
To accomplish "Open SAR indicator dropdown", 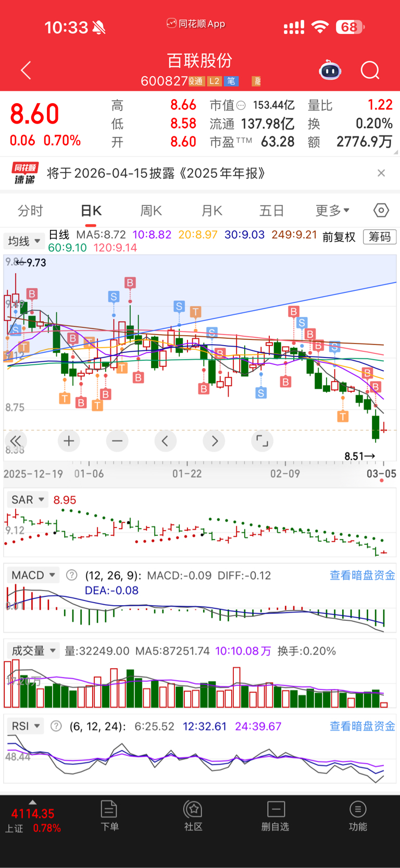I will pyautogui.click(x=28, y=499).
